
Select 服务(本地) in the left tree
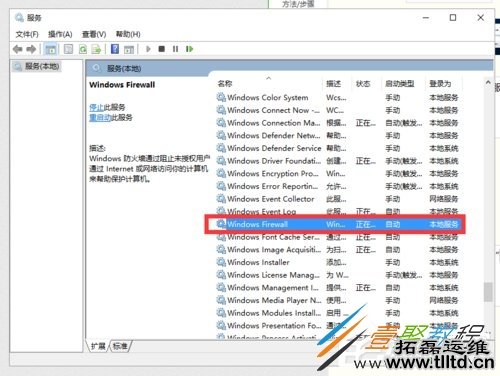(x=37, y=66)
